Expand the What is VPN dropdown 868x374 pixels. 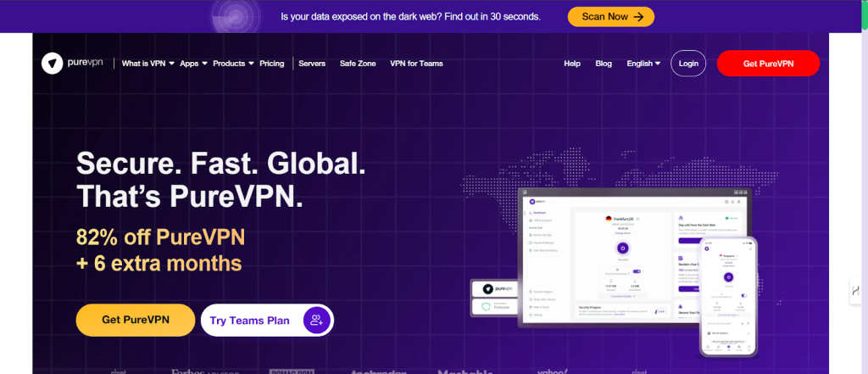pyautogui.click(x=147, y=64)
